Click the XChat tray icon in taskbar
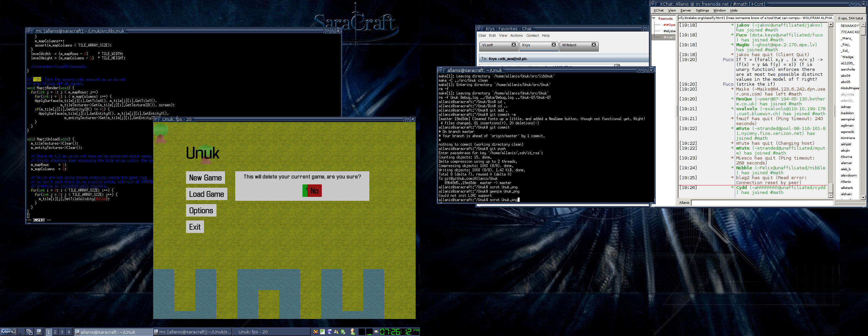The image size is (868, 336). tap(315, 332)
